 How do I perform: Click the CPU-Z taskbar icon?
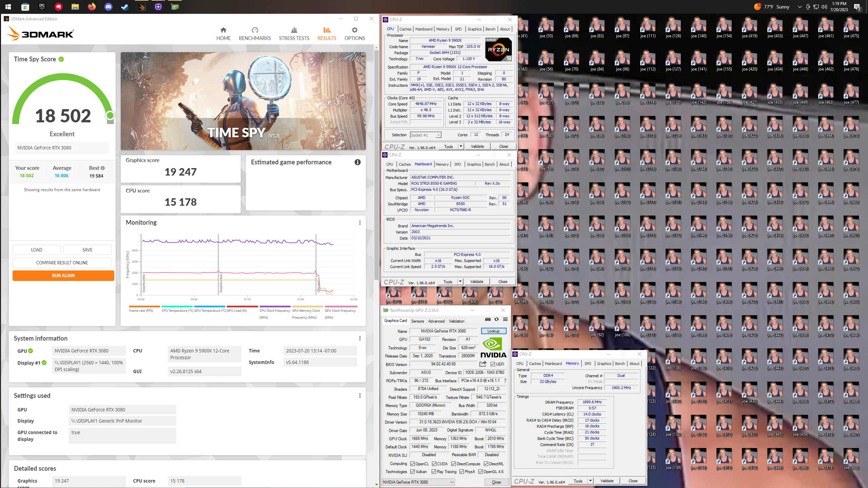pyautogui.click(x=158, y=6)
